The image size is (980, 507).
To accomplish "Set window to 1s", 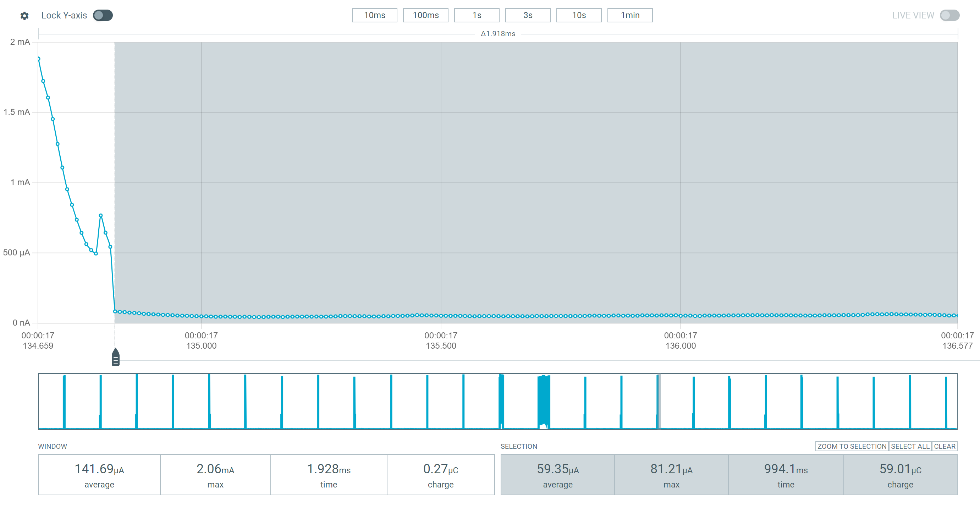I will (x=477, y=15).
